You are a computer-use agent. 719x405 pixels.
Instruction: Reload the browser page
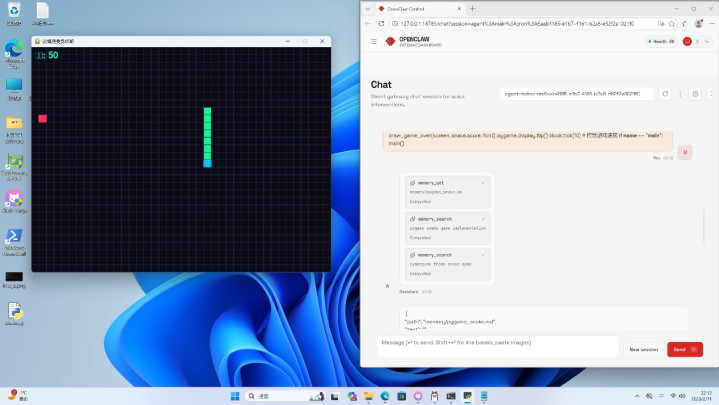pos(382,23)
